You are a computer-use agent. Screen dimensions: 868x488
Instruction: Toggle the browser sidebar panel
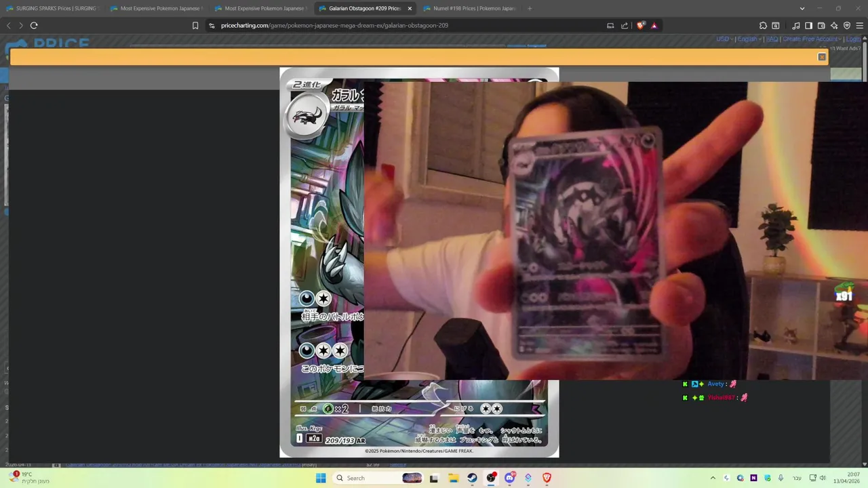click(808, 26)
